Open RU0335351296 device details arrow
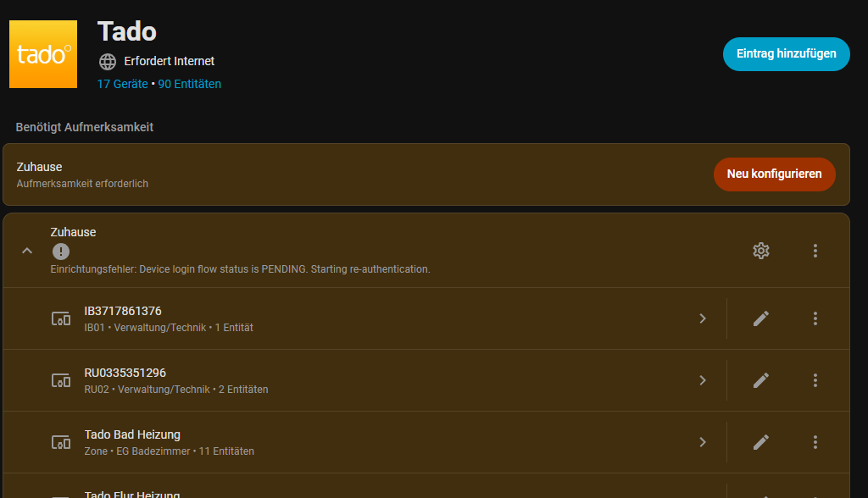 pos(702,380)
